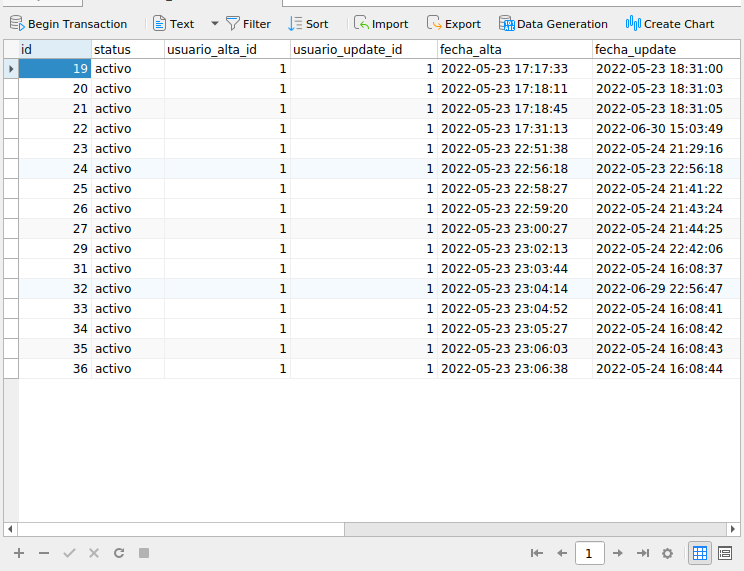Go to the next page of records

[x=618, y=553]
